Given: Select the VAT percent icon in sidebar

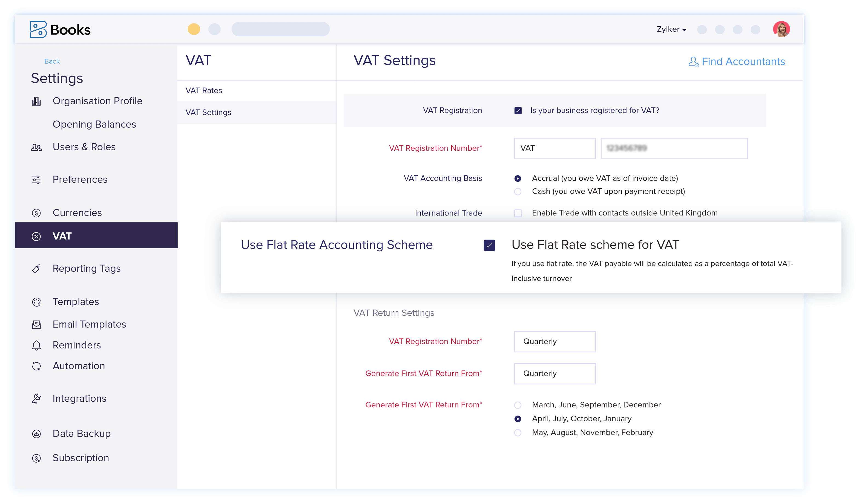Looking at the screenshot, I should (x=37, y=236).
